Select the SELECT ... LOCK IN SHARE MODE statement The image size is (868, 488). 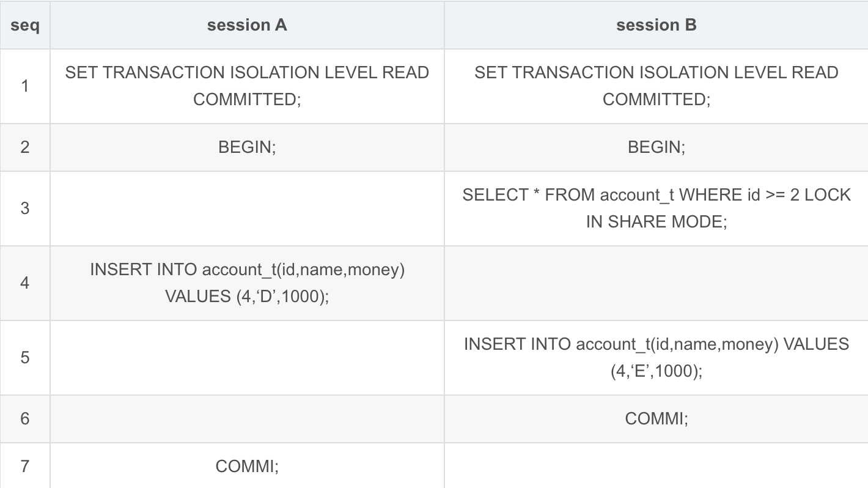657,209
